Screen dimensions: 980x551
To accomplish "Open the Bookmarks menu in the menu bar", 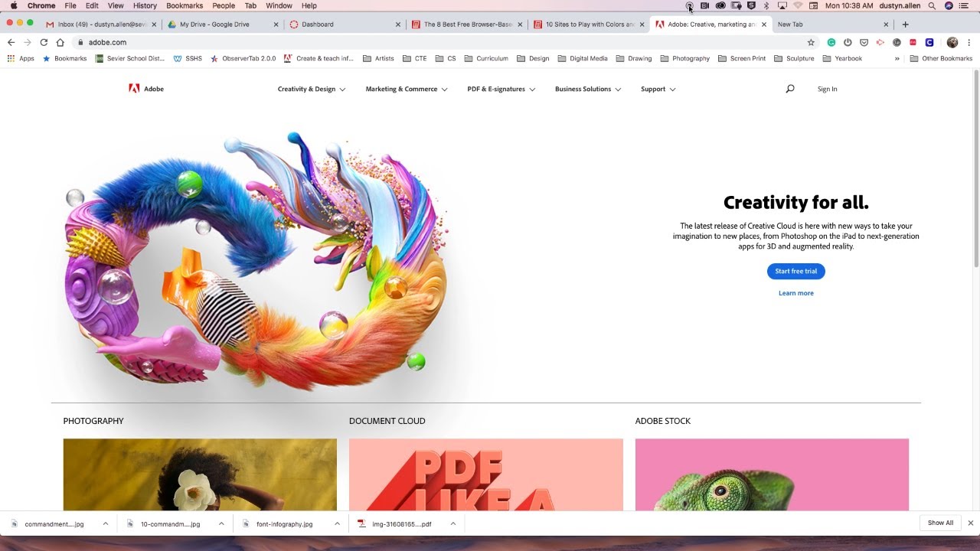I will (185, 5).
